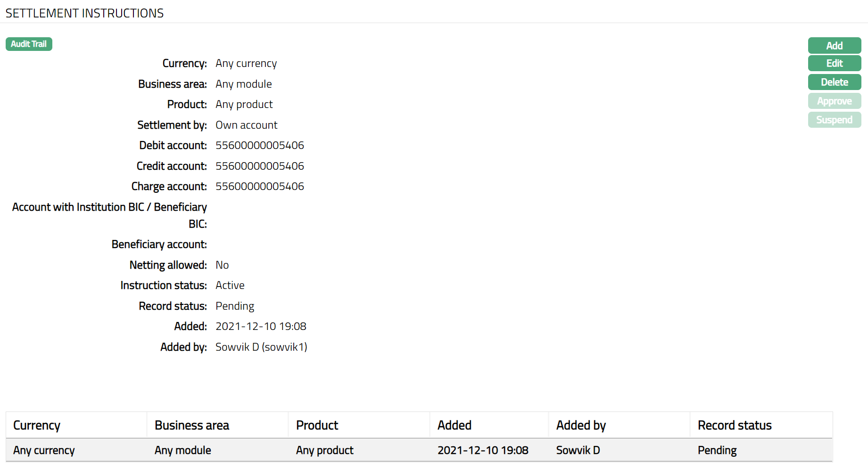
Task: Click Sowvik D cell in the table row
Action: 578,450
